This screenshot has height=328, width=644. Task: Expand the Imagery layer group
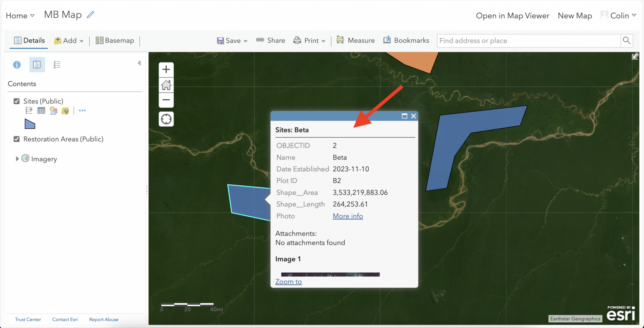coord(17,158)
